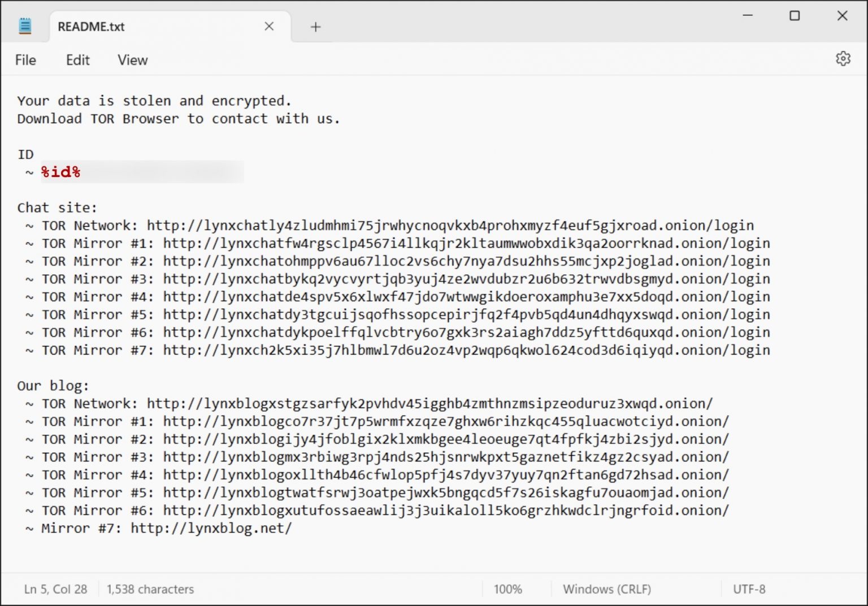Click the Windows (CRLF) line-ending indicator

coord(606,589)
